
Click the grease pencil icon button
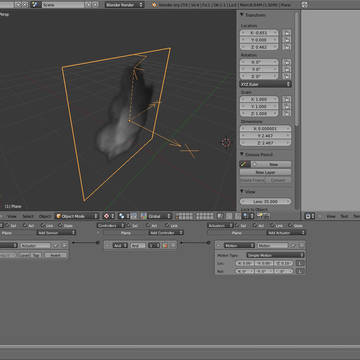tap(244, 164)
